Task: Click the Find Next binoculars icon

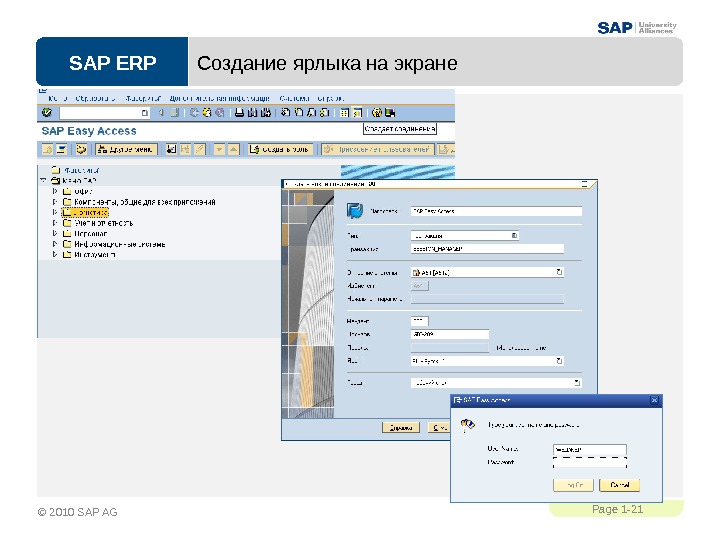Action: click(265, 112)
